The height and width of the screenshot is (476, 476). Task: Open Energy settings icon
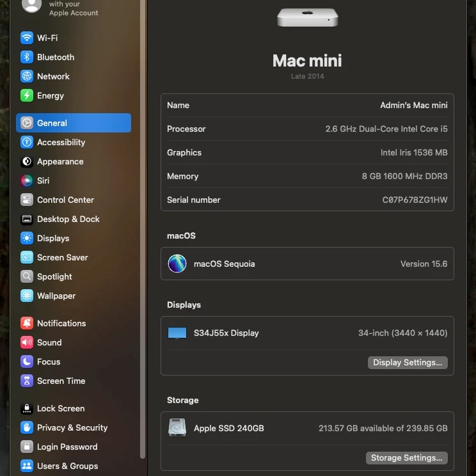(x=26, y=95)
